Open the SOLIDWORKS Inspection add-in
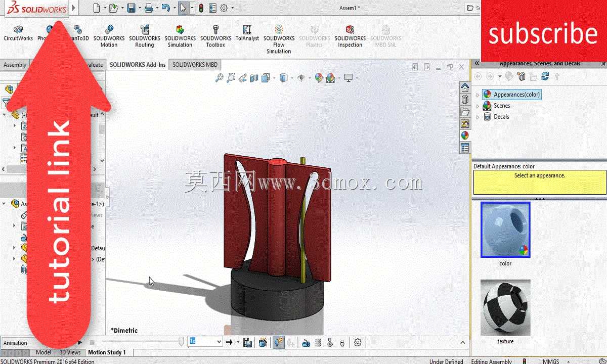Screen dimensions: 607x364 [x=350, y=36]
